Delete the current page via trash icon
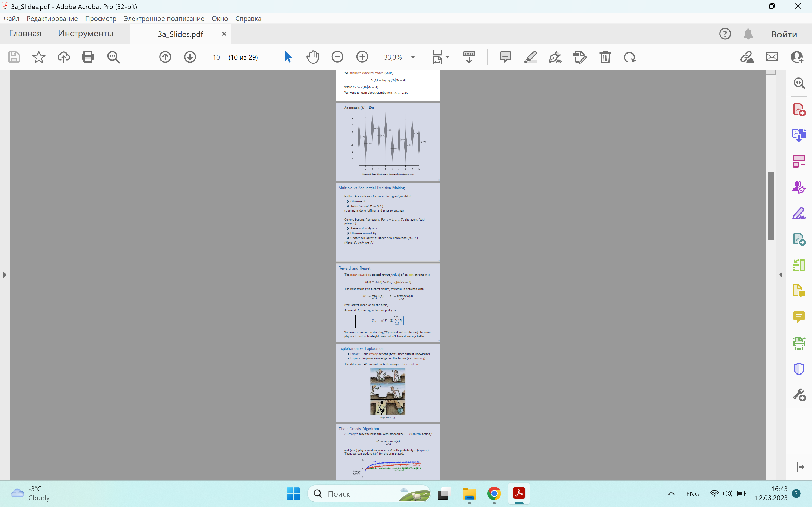The height and width of the screenshot is (507, 812). (x=605, y=57)
